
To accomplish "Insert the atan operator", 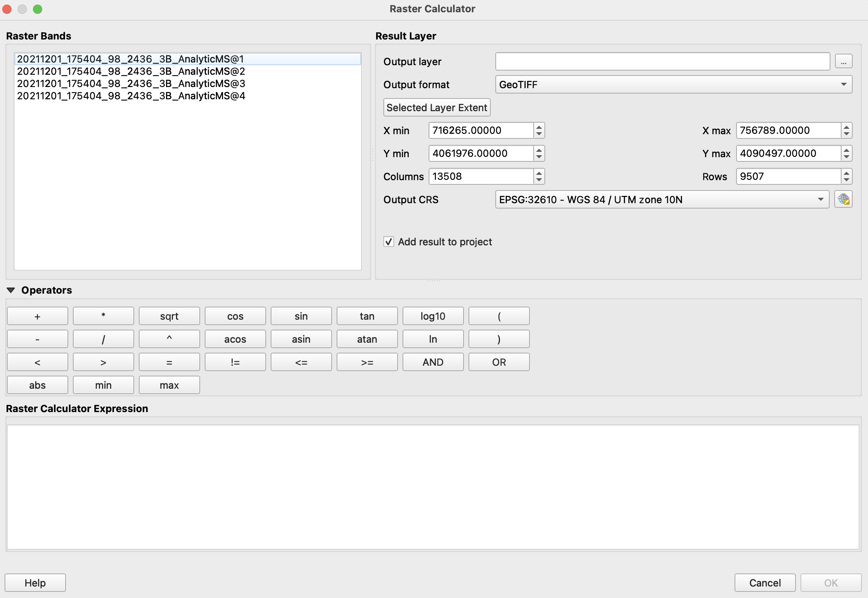I will point(367,339).
